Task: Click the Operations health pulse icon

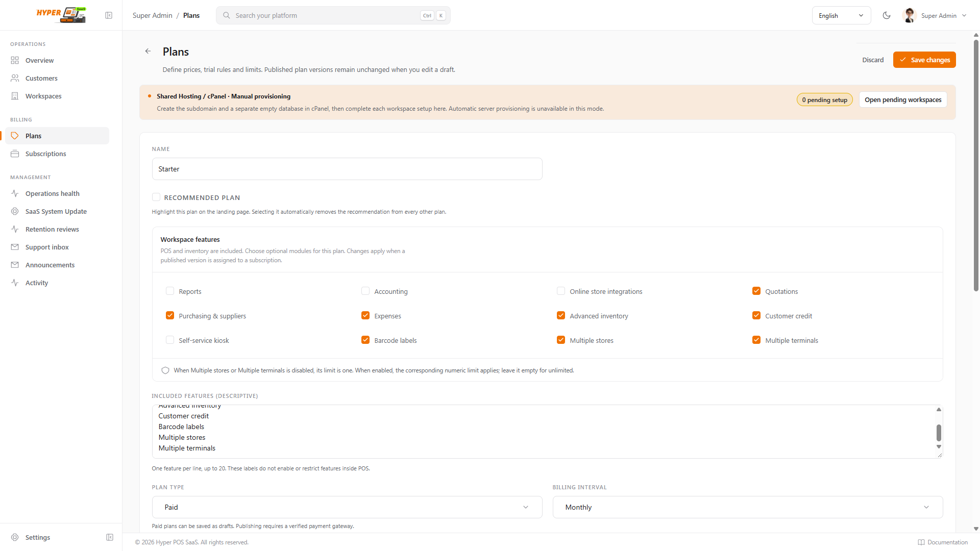Action: pyautogui.click(x=15, y=193)
